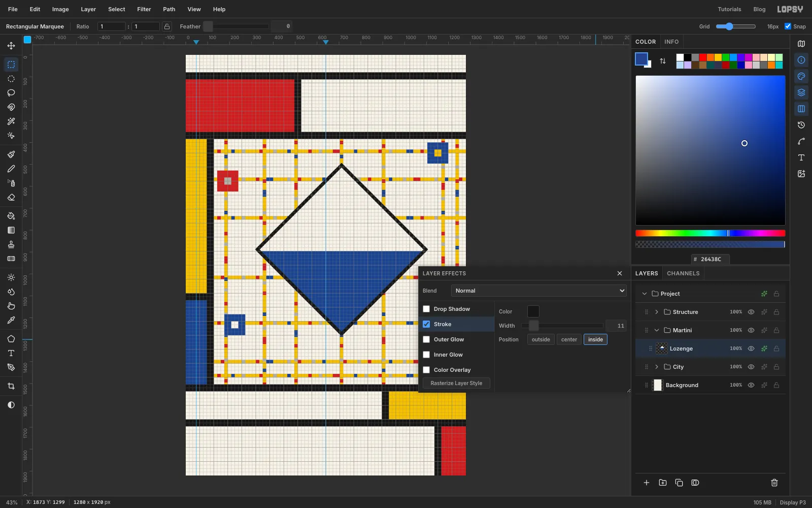Select the Paint Bucket tool
The image size is (812, 508).
(x=11, y=216)
